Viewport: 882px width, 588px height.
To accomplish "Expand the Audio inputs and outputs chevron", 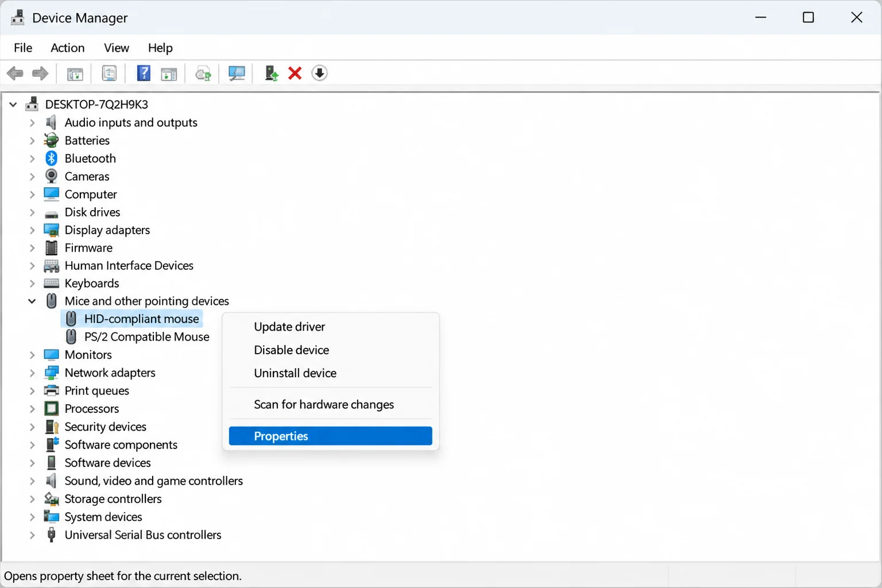I will (32, 123).
